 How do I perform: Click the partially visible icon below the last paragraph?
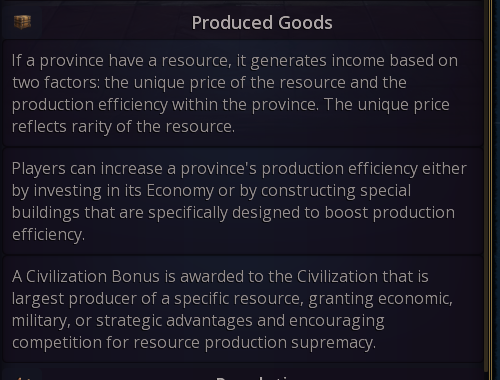pyautogui.click(x=22, y=378)
